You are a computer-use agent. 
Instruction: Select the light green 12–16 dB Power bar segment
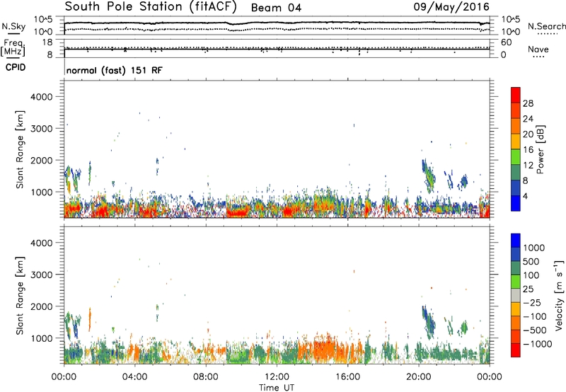click(x=516, y=156)
